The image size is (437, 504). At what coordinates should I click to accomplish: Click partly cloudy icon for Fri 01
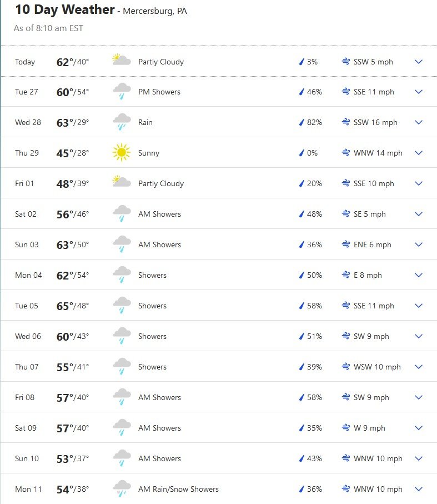point(121,182)
